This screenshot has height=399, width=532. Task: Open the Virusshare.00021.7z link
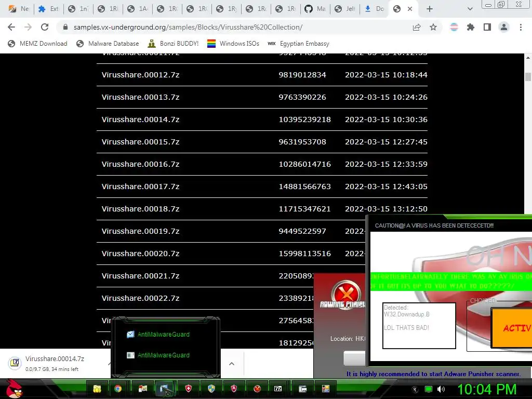tap(140, 276)
